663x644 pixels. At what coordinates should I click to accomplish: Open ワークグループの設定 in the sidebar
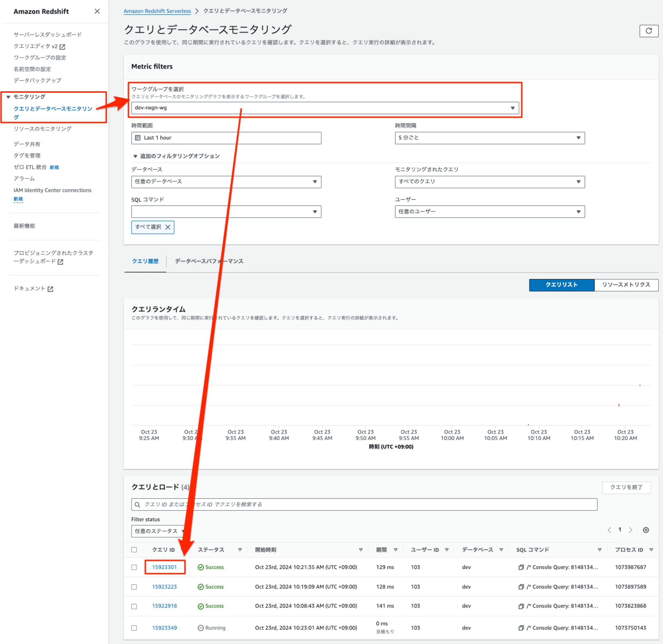pyautogui.click(x=40, y=57)
